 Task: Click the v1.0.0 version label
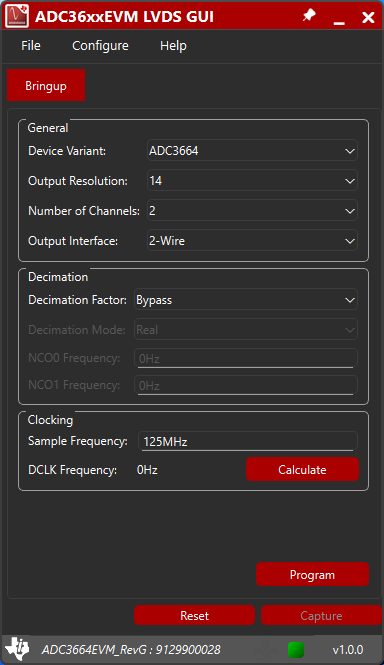[x=348, y=649]
